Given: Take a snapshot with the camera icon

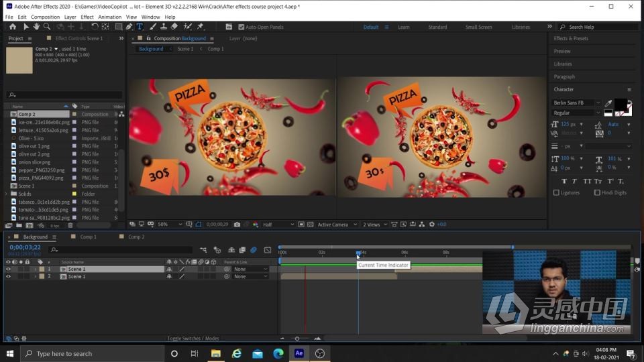Looking at the screenshot, I should (237, 225).
